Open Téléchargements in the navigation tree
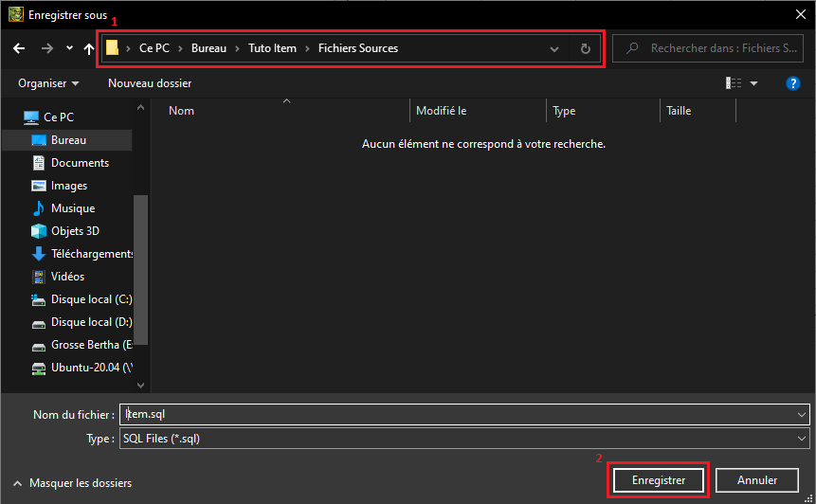Viewport: 816px width, 504px height. pyautogui.click(x=92, y=254)
